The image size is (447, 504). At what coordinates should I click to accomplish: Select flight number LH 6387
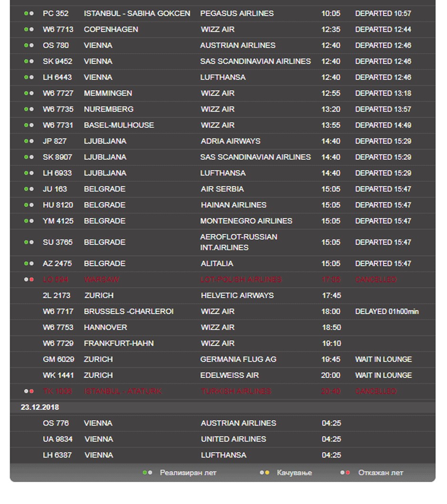point(57,455)
